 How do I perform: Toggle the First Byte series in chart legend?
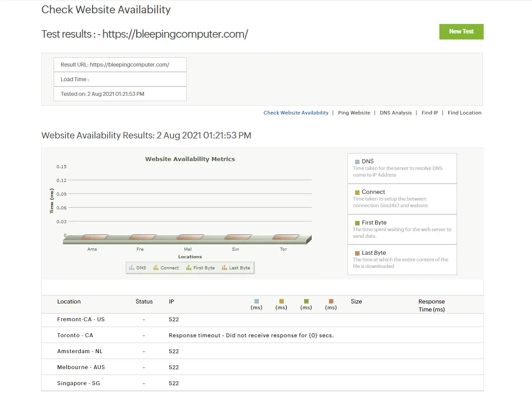(x=200, y=268)
